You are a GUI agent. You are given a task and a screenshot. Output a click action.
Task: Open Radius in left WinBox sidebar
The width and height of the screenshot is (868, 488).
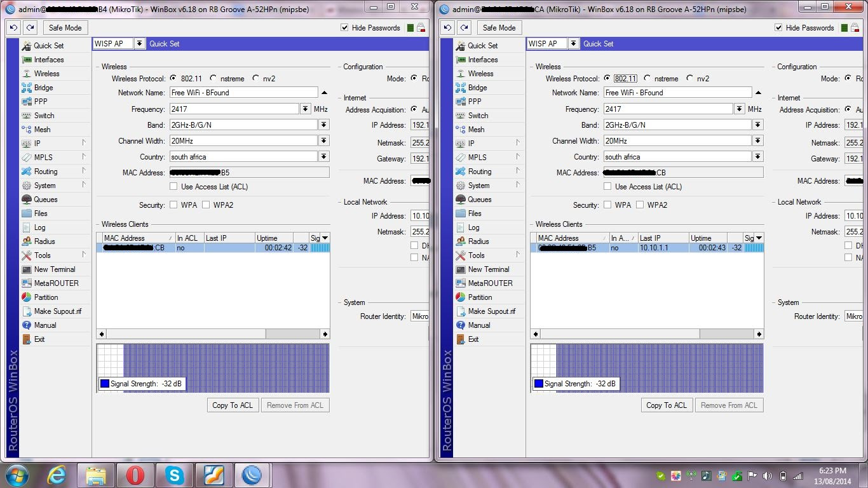44,241
